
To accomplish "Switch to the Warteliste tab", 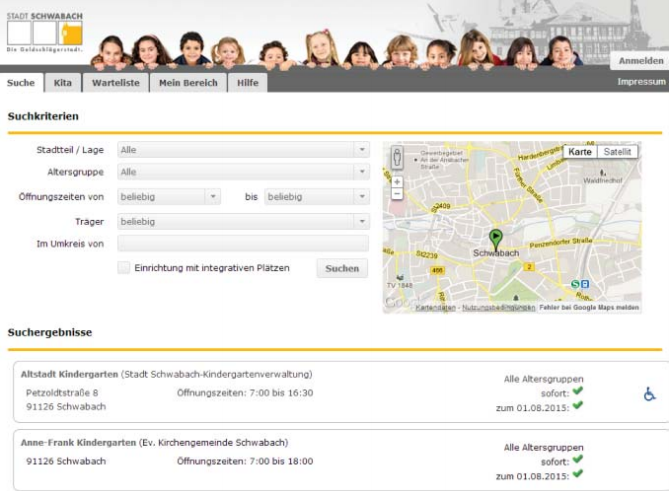I will click(115, 83).
